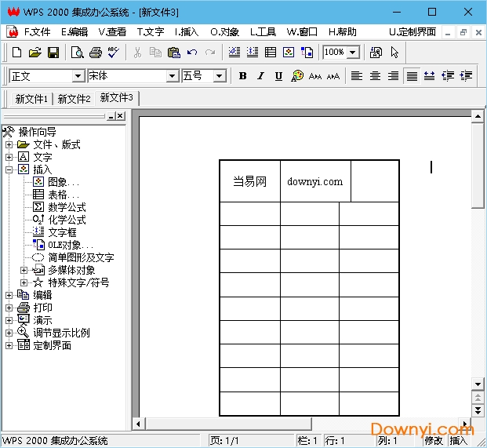Open the 100% zoom dropdown
Image resolution: width=487 pixels, height=448 pixels.
pyautogui.click(x=353, y=53)
